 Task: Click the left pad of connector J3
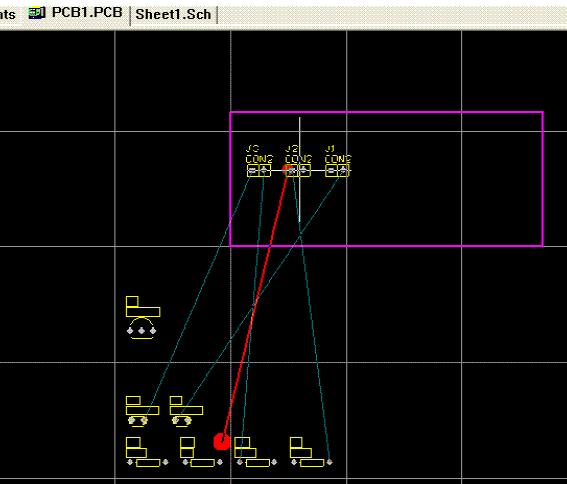[x=253, y=170]
